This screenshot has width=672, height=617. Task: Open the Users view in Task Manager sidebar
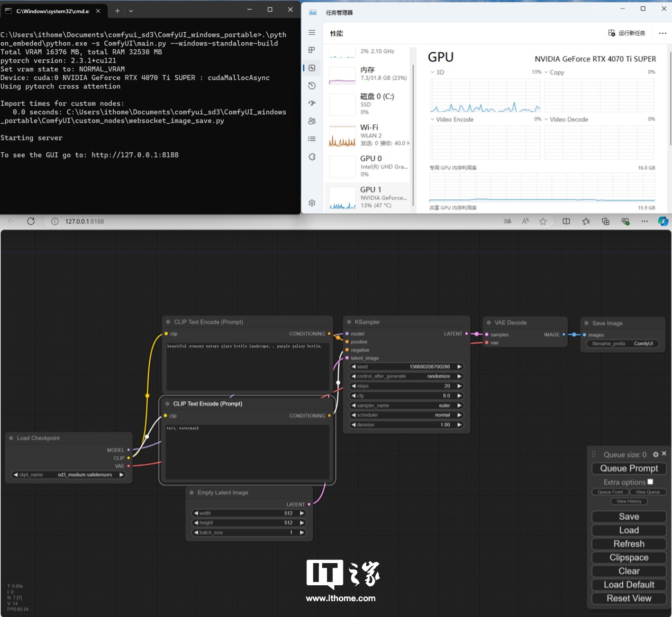pos(312,121)
